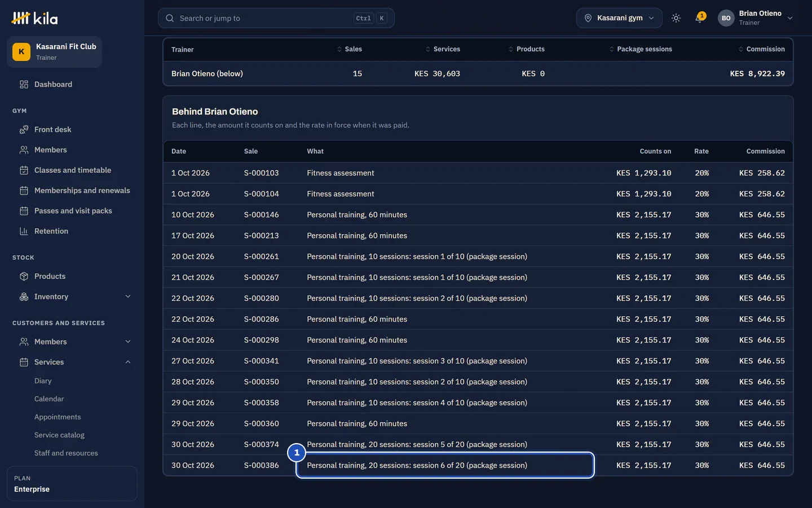Open Members link under Gym section

pyautogui.click(x=50, y=150)
